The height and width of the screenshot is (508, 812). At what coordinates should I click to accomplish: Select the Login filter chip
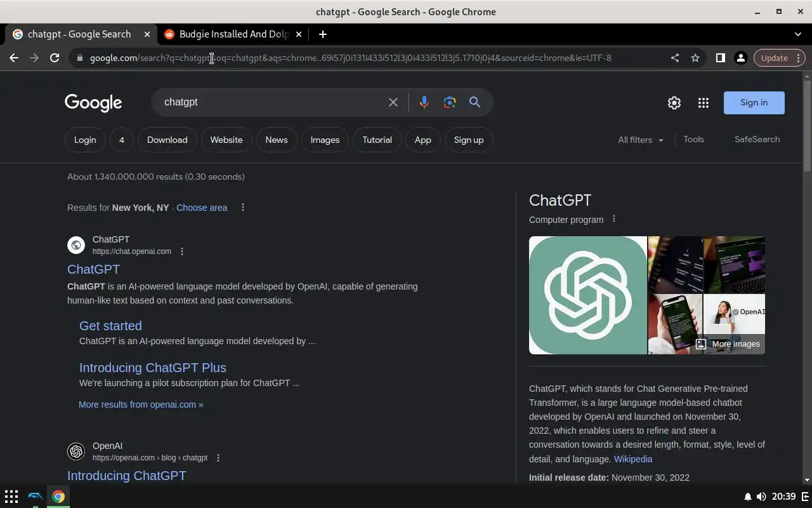point(85,140)
